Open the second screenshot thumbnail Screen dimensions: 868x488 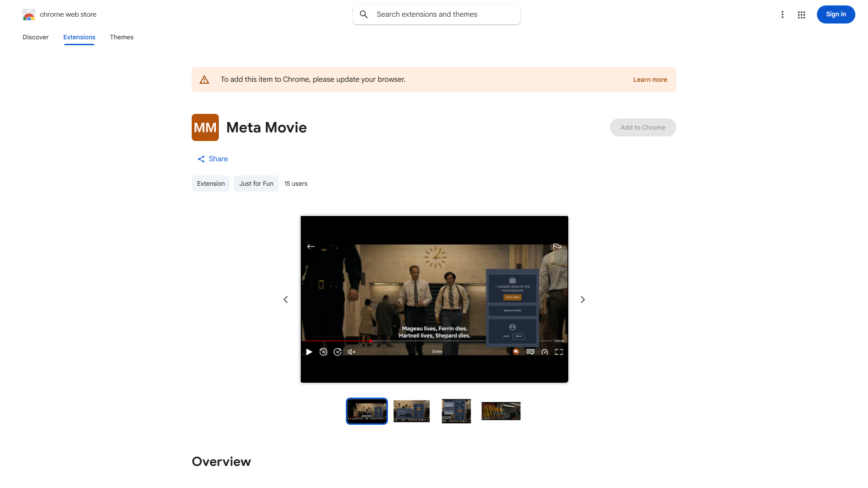tap(411, 411)
